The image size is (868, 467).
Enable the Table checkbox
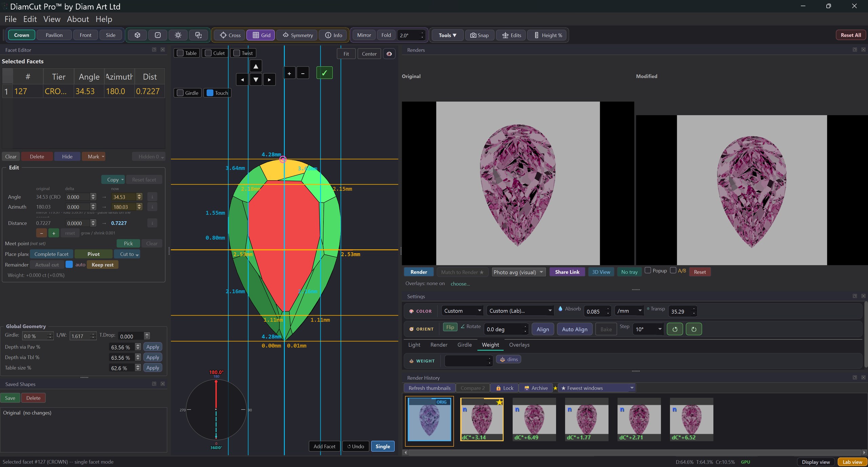click(x=180, y=53)
